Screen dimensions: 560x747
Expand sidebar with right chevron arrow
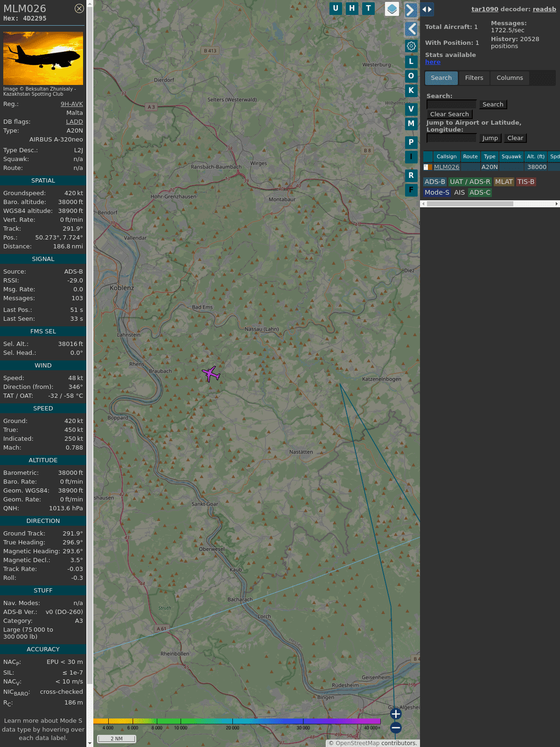pos(411,10)
